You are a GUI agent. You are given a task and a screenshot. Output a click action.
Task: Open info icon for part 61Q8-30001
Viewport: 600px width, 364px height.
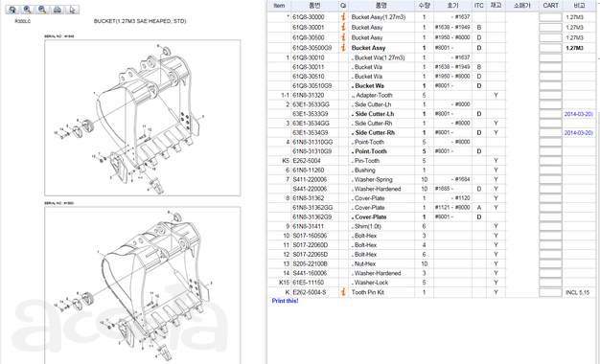tap(343, 27)
